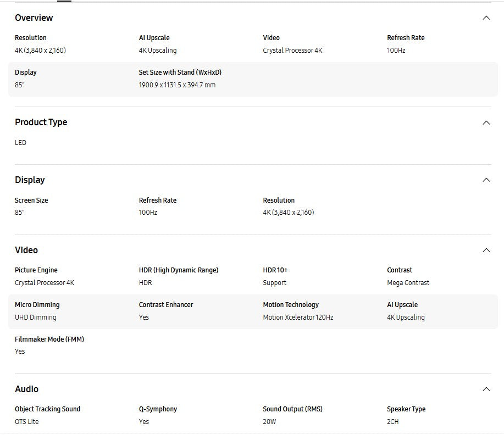
Task: Click the LED product type value
Action: pyautogui.click(x=20, y=143)
